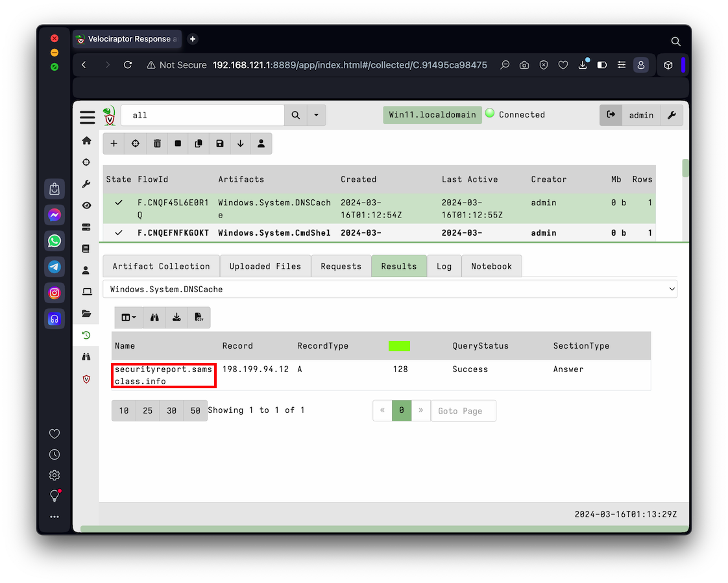Create new collection with plus button

pos(114,143)
